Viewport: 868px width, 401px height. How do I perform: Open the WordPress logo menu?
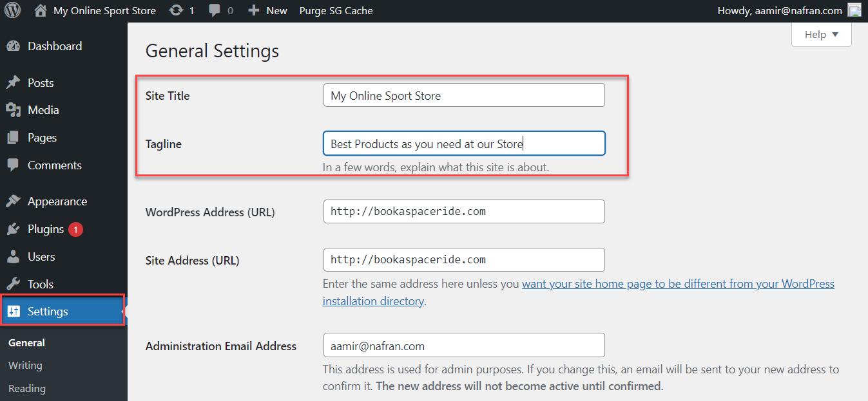coord(13,10)
